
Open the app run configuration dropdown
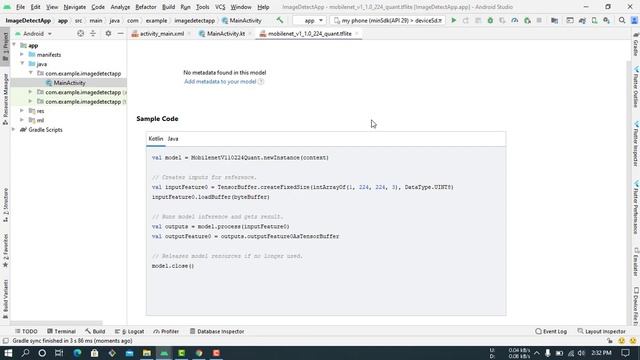[309, 20]
